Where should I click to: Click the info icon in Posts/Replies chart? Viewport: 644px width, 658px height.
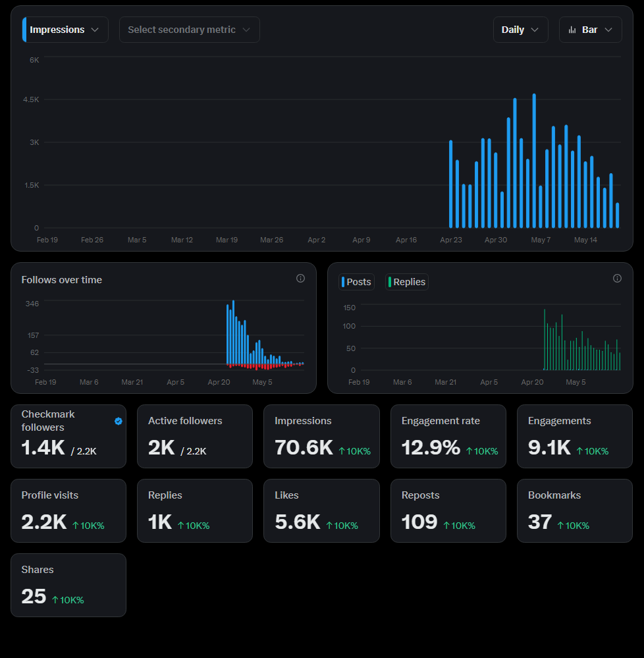pyautogui.click(x=617, y=278)
